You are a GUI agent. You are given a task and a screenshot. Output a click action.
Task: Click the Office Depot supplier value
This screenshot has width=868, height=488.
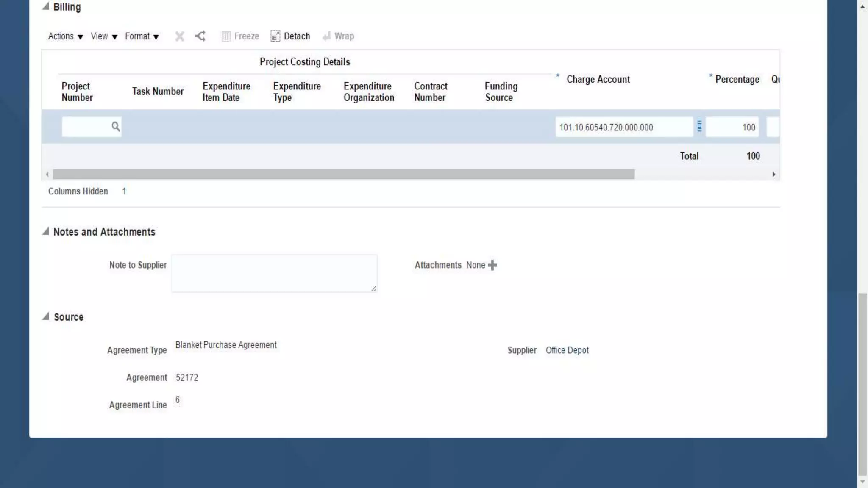point(567,350)
